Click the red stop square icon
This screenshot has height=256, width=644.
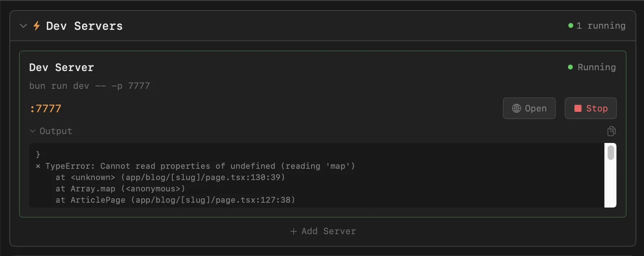pos(578,108)
